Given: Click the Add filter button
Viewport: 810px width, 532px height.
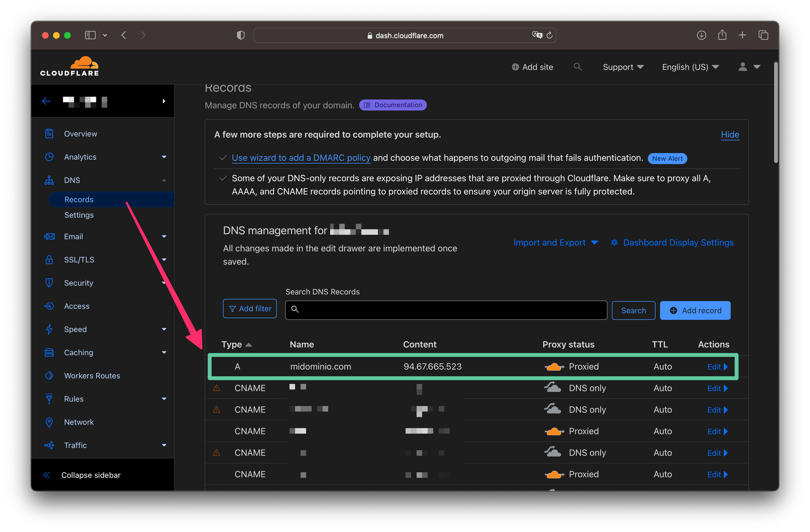Looking at the screenshot, I should [250, 309].
